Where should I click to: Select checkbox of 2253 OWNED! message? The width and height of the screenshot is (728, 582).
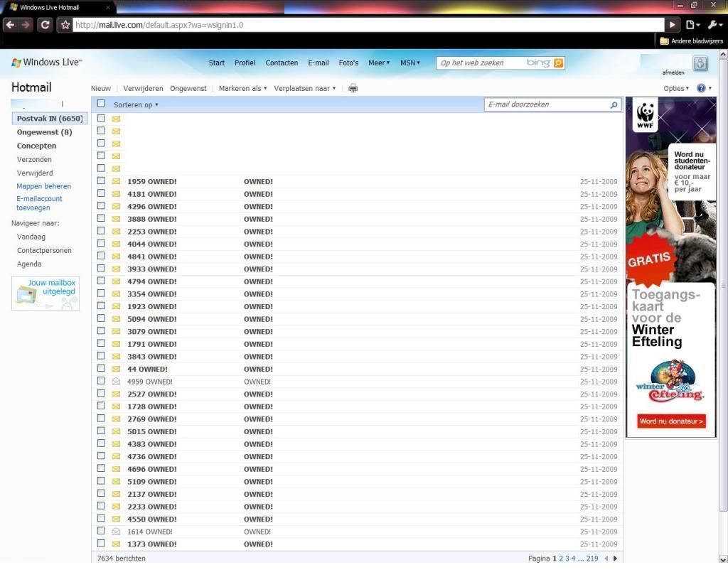[x=101, y=231]
